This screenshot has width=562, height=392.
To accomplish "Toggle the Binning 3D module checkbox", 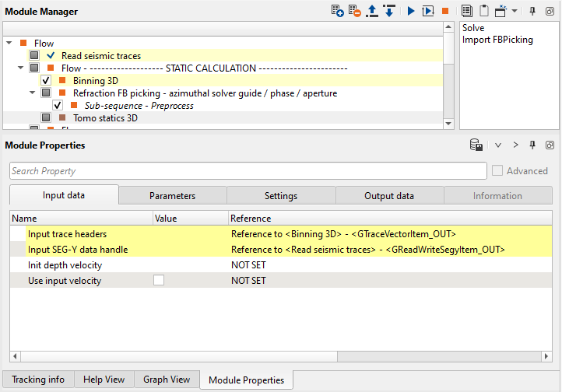I will pyautogui.click(x=46, y=81).
